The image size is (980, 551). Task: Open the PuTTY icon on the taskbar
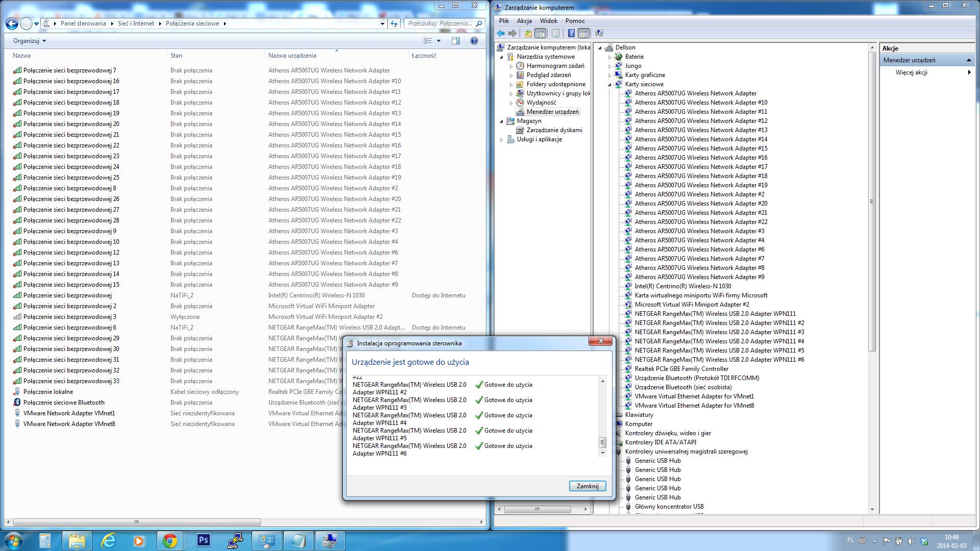click(x=235, y=540)
